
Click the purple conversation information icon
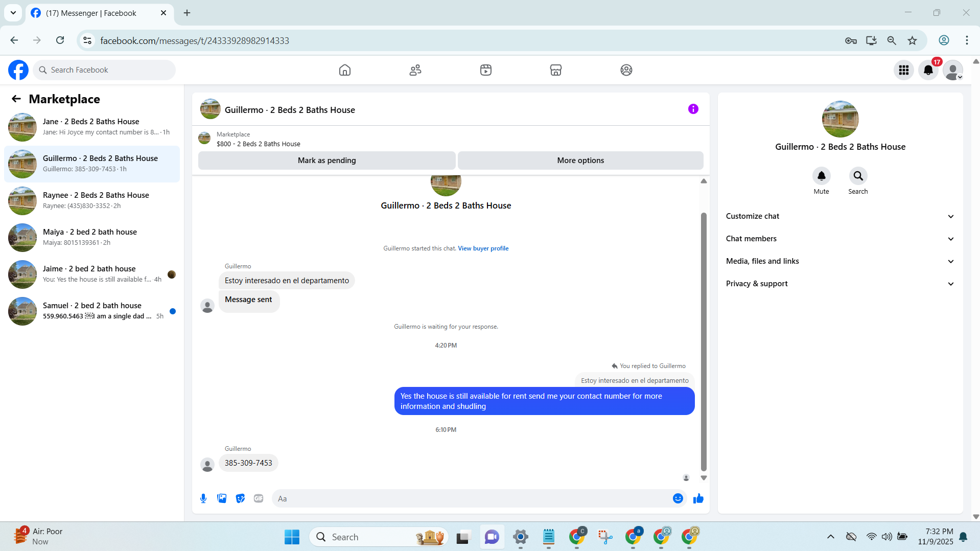(693, 109)
